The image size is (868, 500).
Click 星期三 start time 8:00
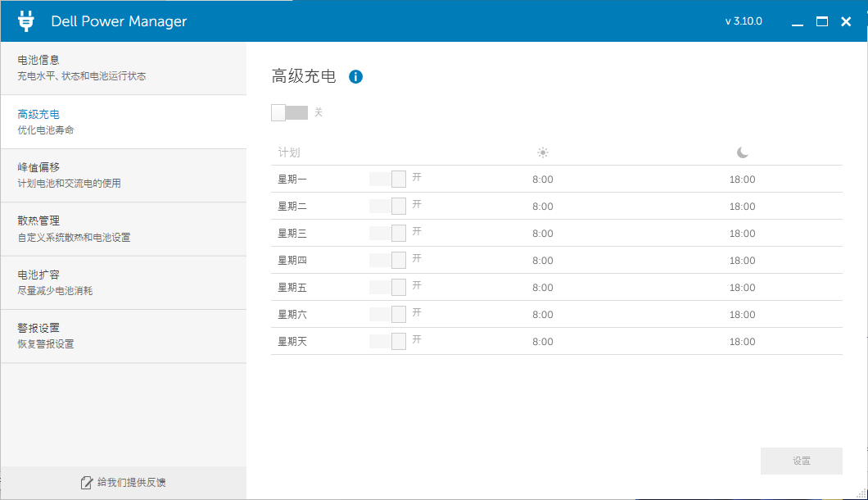(x=542, y=234)
